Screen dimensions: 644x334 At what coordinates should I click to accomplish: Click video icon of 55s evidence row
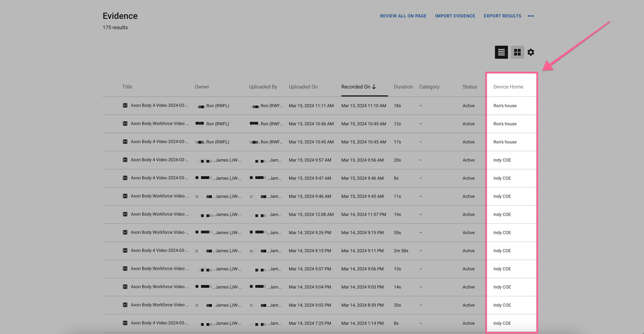tap(125, 232)
